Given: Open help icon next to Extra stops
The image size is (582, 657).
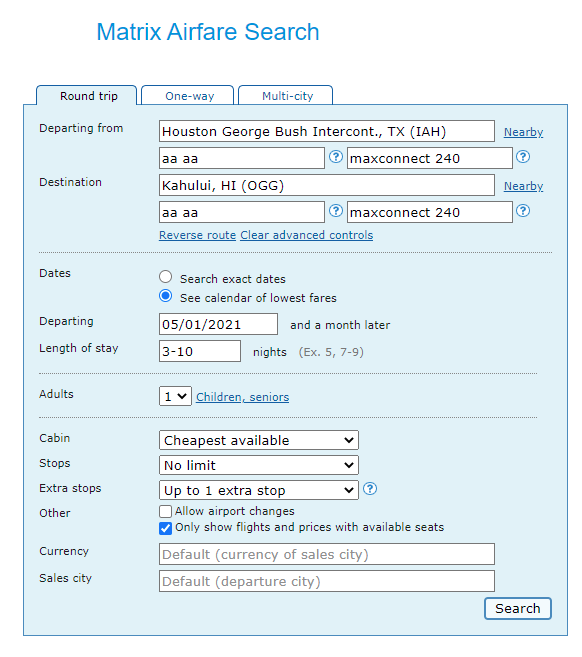Looking at the screenshot, I should pyautogui.click(x=370, y=489).
